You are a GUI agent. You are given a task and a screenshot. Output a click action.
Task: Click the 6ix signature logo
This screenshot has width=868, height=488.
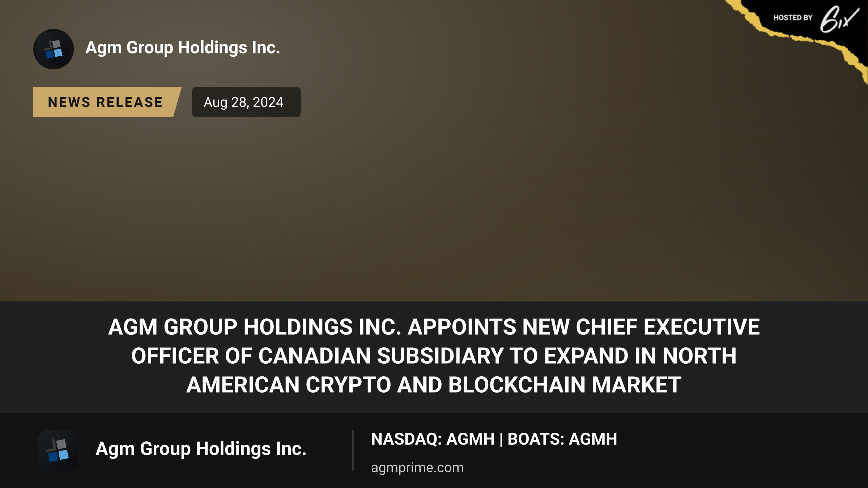pos(839,19)
